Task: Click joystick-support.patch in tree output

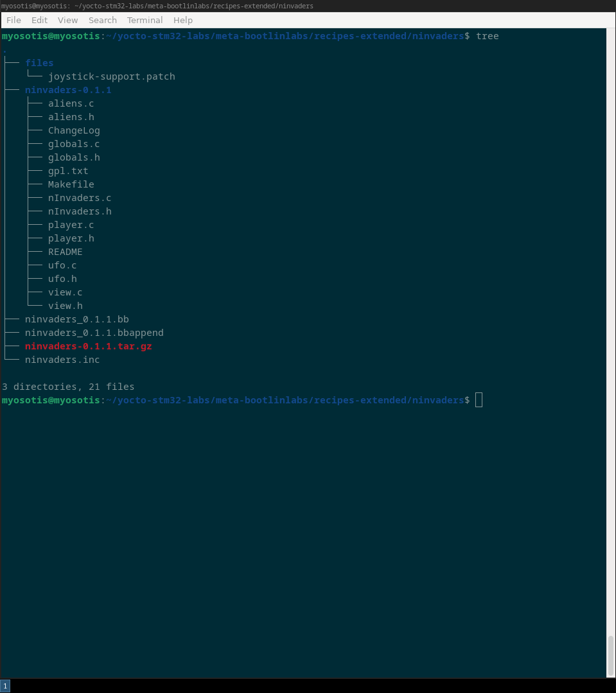Action: (x=111, y=76)
